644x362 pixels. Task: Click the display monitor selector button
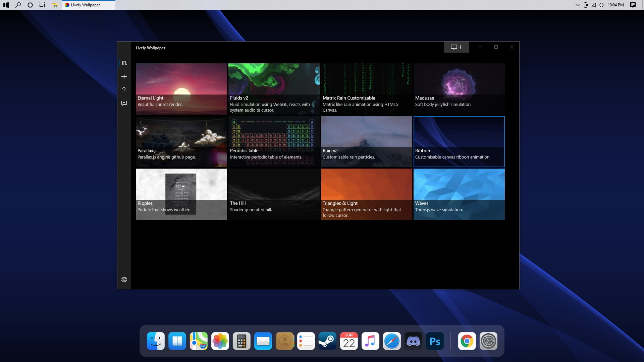456,47
